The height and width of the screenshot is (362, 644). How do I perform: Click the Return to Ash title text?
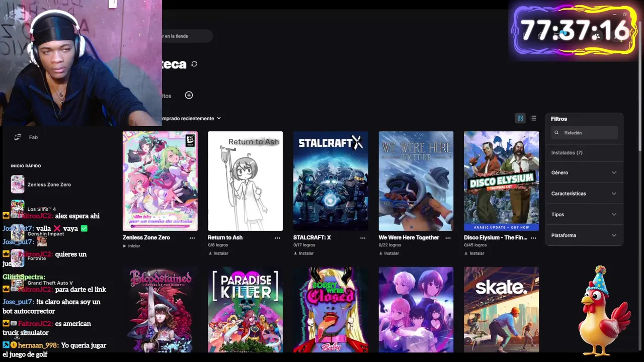[x=225, y=238]
